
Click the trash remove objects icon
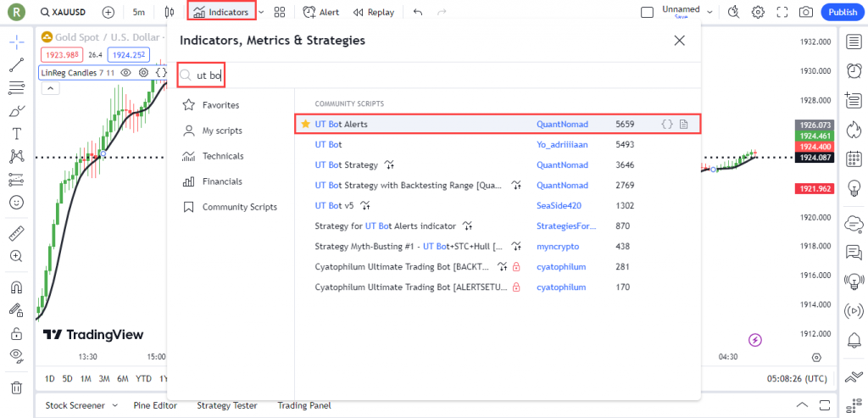tap(17, 387)
